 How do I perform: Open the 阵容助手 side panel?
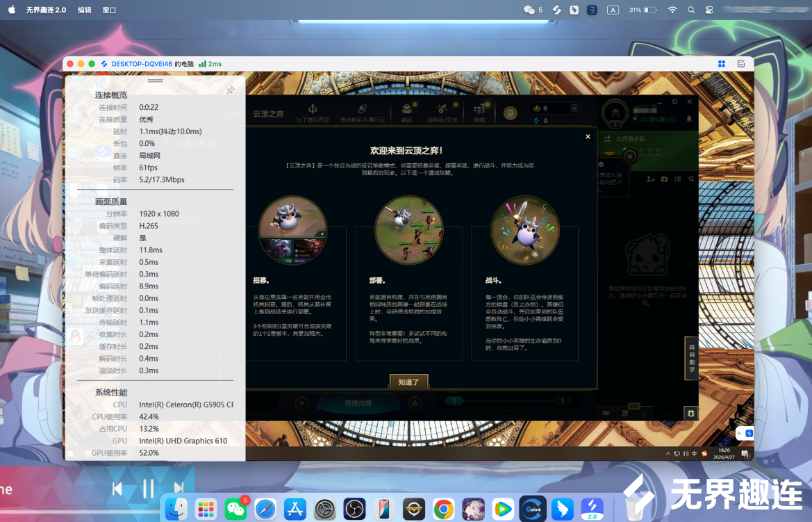[691, 358]
